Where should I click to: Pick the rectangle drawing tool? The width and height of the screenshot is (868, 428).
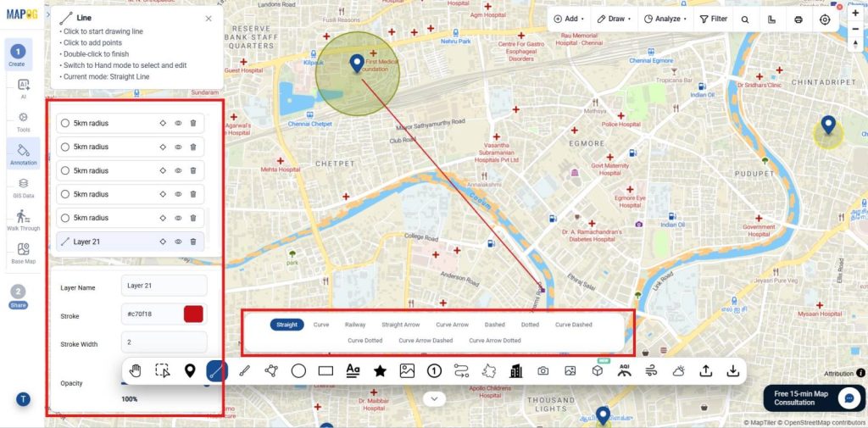coord(325,371)
